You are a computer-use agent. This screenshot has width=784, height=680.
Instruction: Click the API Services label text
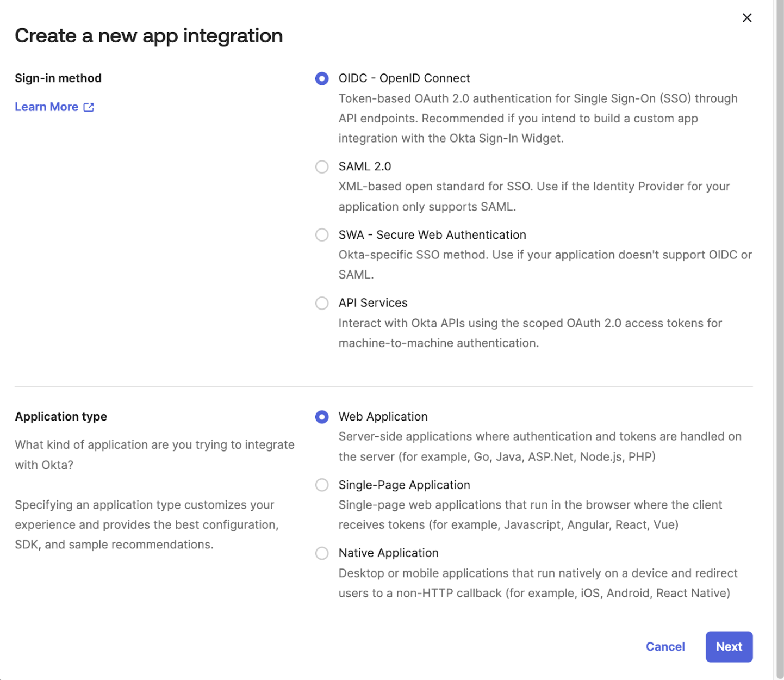tap(373, 303)
